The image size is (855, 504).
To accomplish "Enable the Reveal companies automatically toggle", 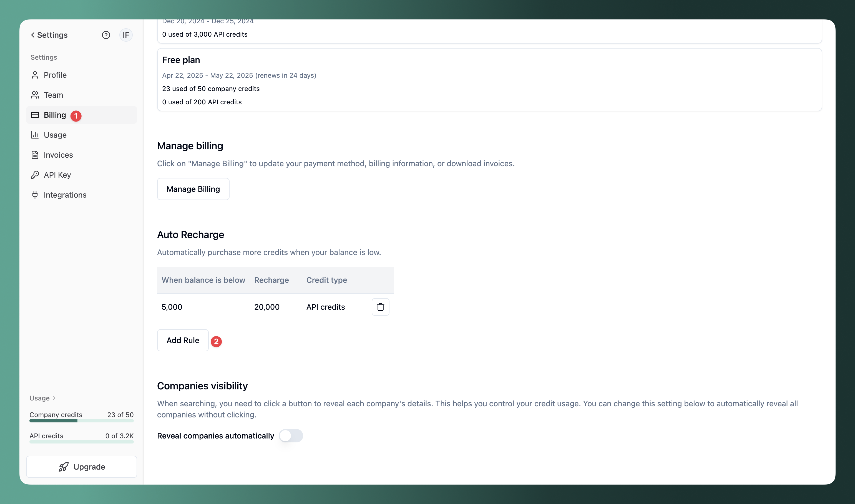I will pos(291,436).
